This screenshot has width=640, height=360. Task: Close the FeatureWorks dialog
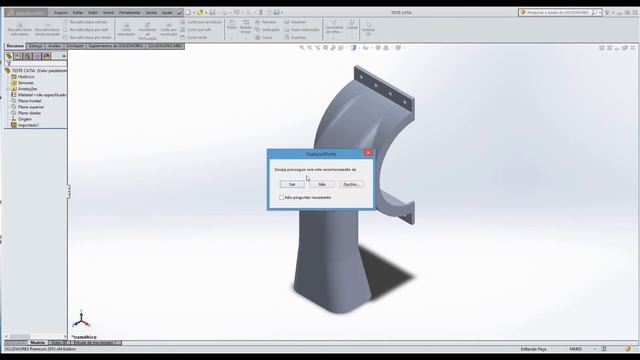point(368,153)
